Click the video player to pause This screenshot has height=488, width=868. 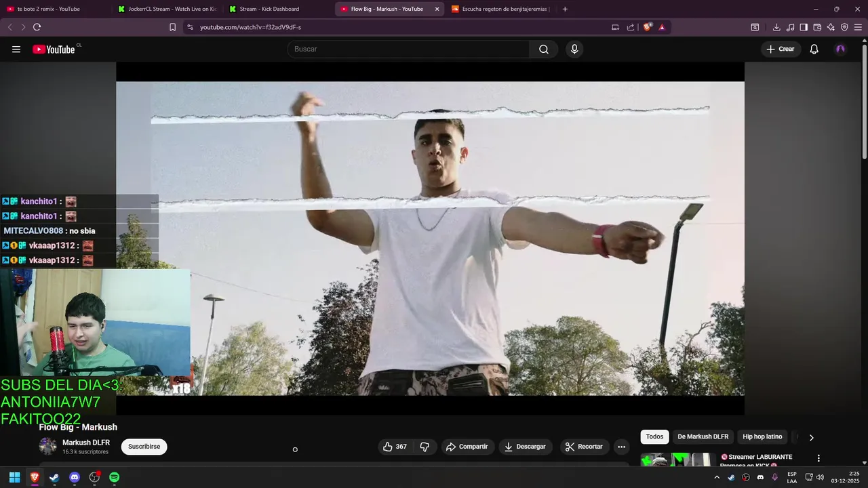pyautogui.click(x=430, y=239)
